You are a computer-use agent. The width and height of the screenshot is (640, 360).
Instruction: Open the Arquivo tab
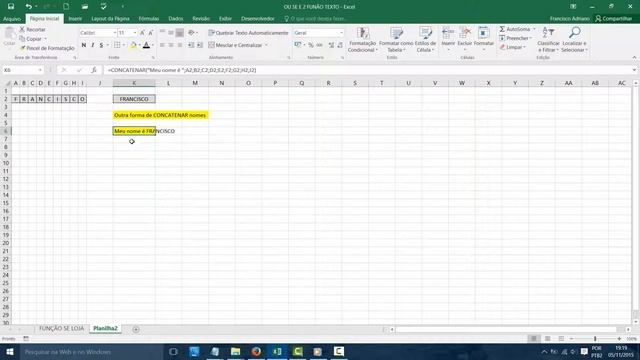click(12, 19)
